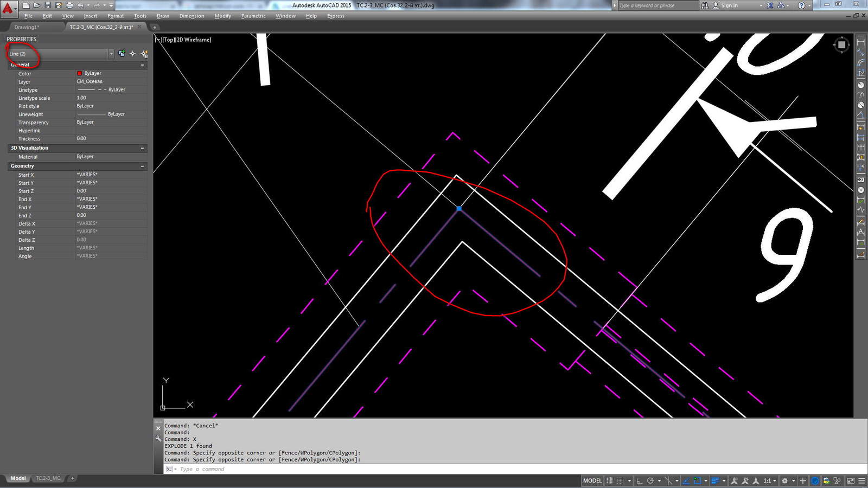This screenshot has width=868, height=488.
Task: Toggle the drawing Grid display
Action: (609, 481)
